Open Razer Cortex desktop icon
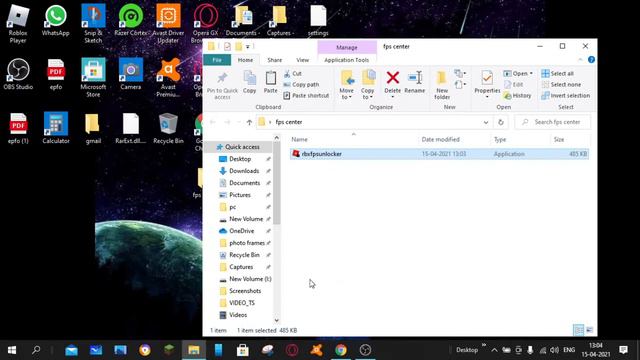This screenshot has height=360, width=640. (131, 21)
